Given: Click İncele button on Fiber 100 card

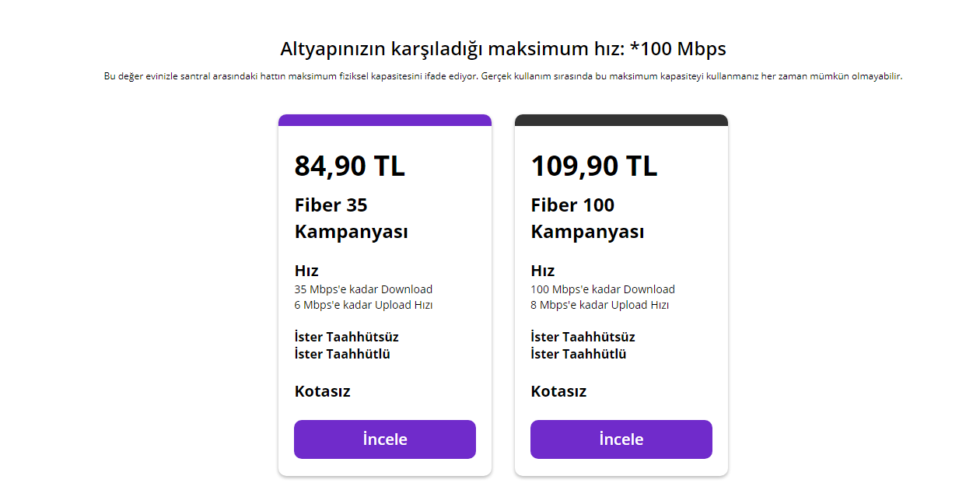Looking at the screenshot, I should point(621,439).
